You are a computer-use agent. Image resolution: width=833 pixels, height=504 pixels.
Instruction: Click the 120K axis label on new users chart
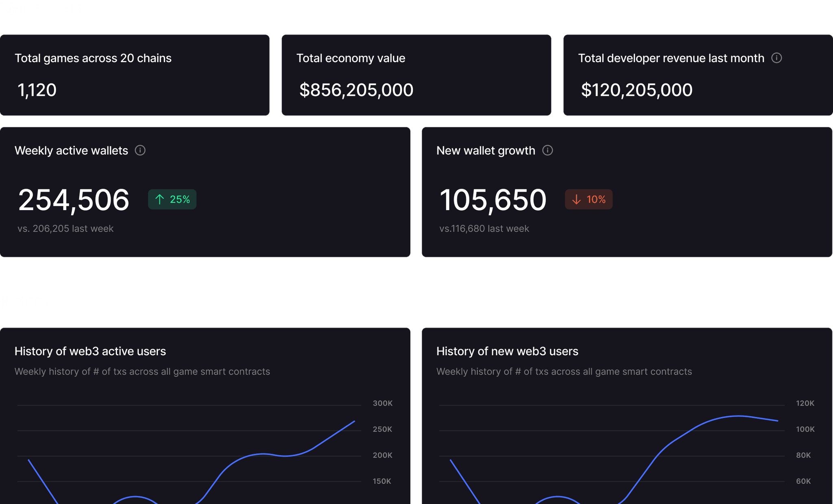pyautogui.click(x=805, y=403)
